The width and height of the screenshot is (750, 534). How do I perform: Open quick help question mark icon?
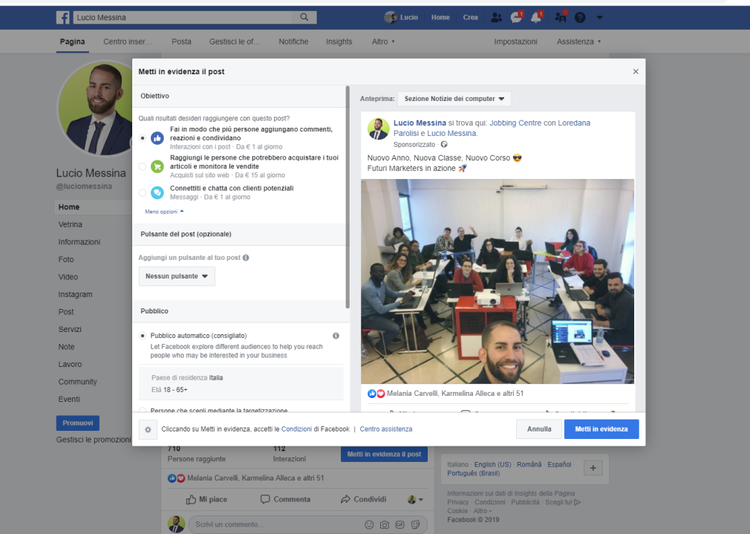(580, 18)
